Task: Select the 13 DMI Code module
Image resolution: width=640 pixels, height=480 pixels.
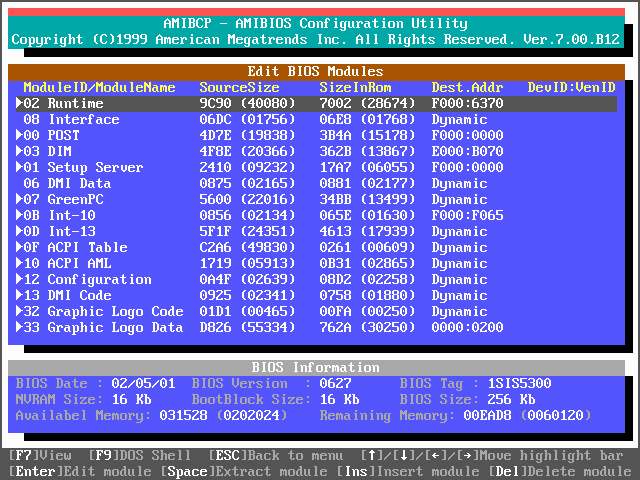Action: [316, 296]
